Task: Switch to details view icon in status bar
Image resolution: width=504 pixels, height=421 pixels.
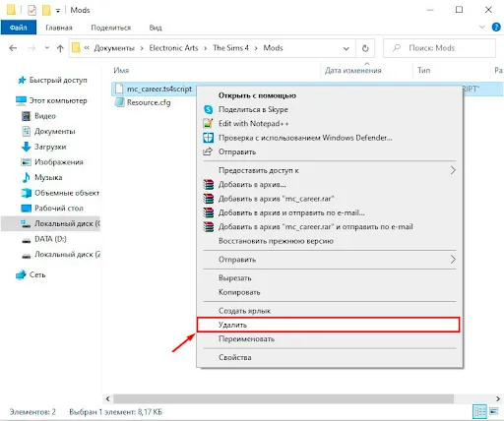Action: click(479, 411)
